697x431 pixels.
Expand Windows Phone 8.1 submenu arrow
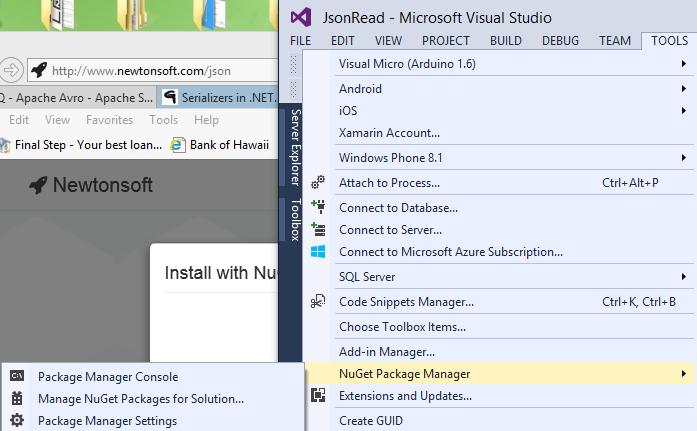684,157
